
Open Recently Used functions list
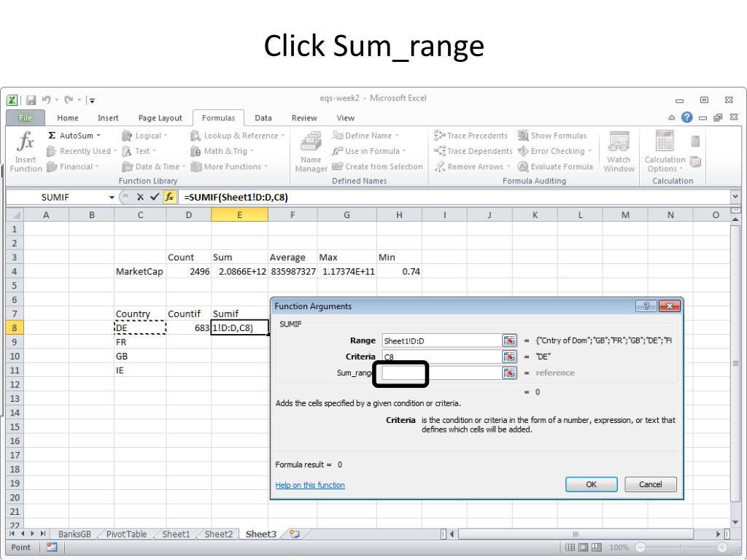click(x=82, y=151)
